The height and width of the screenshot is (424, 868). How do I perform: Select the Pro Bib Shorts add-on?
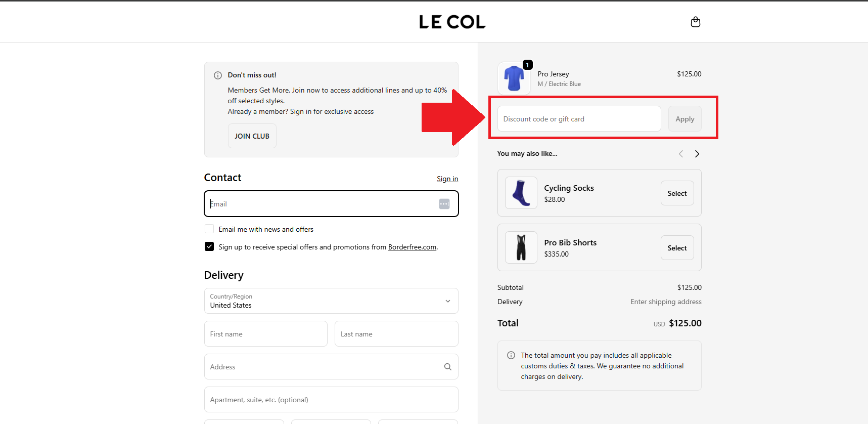pos(677,248)
